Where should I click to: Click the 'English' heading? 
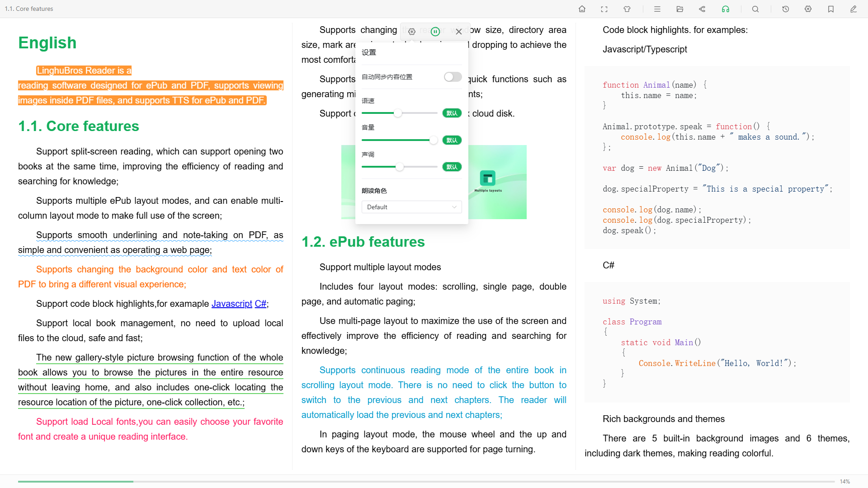[47, 43]
